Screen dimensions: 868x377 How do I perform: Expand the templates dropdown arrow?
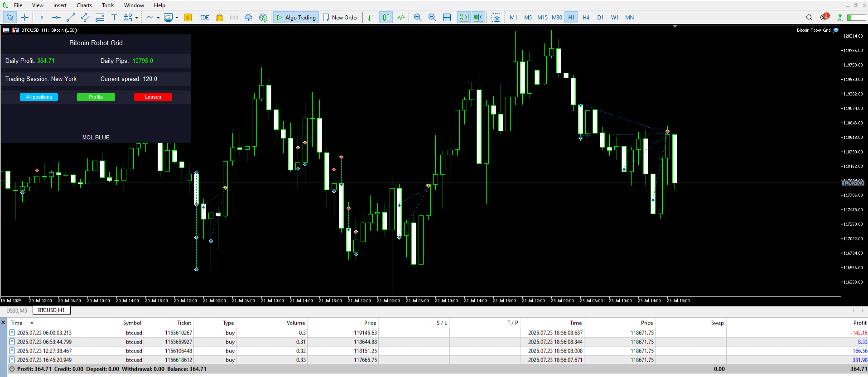[177, 18]
